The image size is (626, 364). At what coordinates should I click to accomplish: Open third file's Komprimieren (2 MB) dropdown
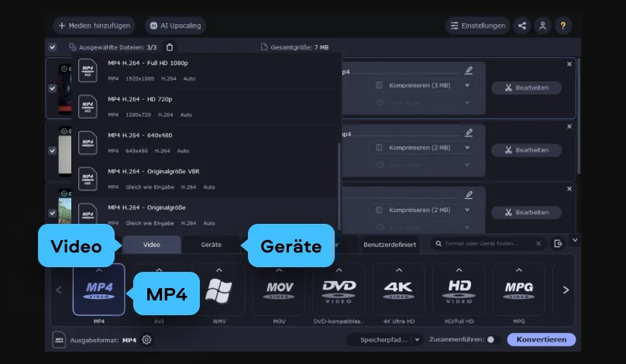422,210
